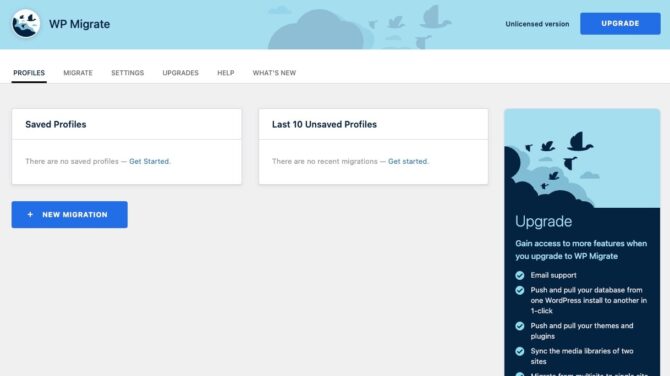This screenshot has width=670, height=376.
Task: Open the Help tab
Action: [x=226, y=73]
